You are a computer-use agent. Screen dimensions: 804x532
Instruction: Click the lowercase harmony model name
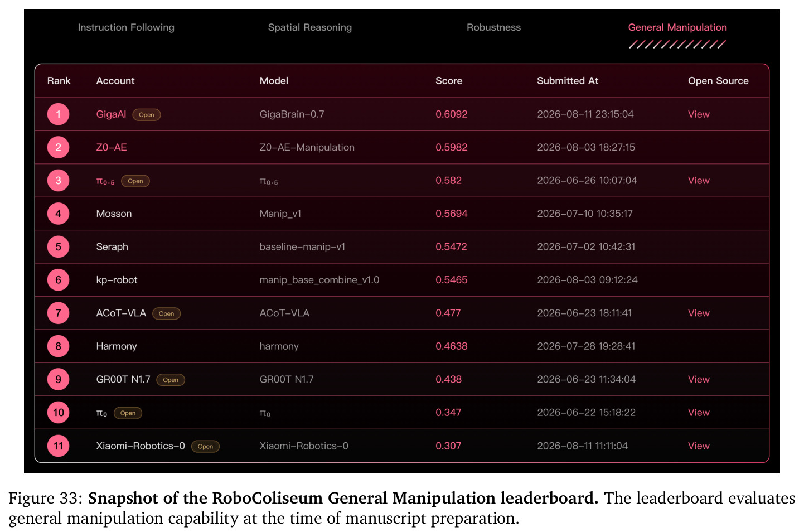279,346
